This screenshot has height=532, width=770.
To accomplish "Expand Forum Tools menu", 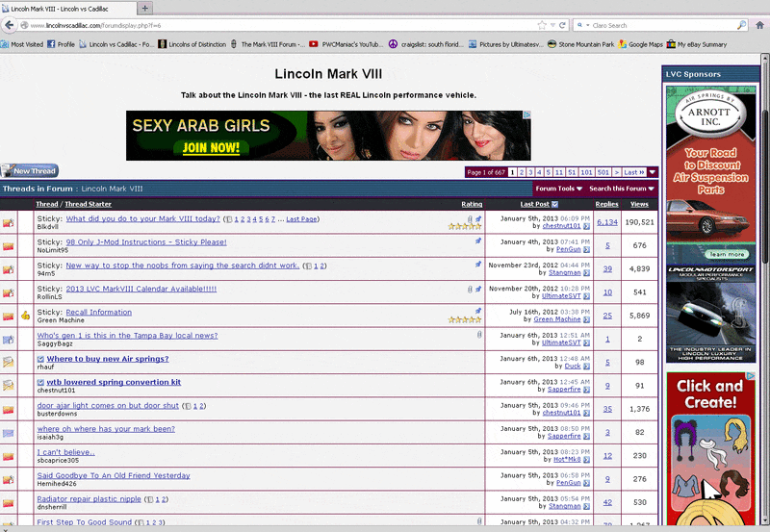I will click(559, 189).
